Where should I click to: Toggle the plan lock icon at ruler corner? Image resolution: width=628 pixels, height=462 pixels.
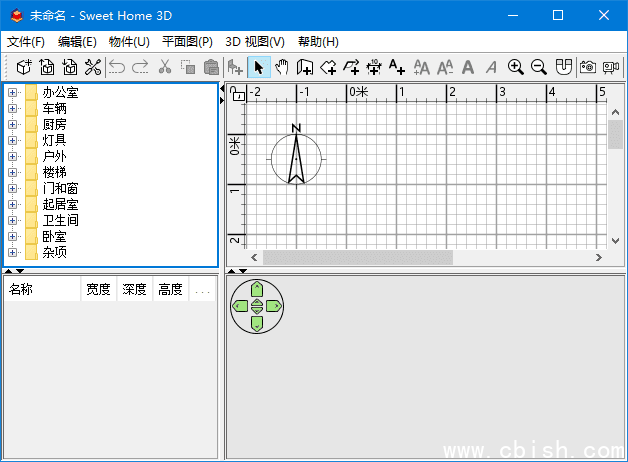click(x=237, y=93)
